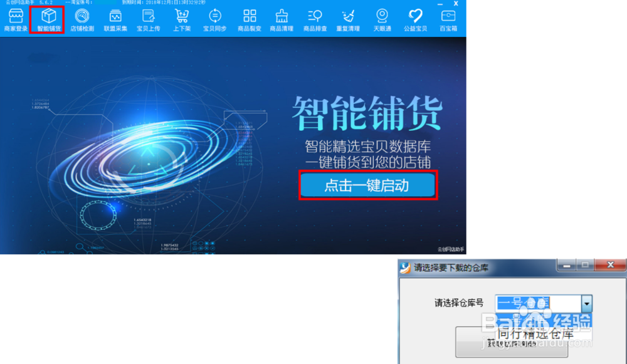627x364 pixels.
Task: Open the 联盟采集 alliance collection tool
Action: (115, 20)
